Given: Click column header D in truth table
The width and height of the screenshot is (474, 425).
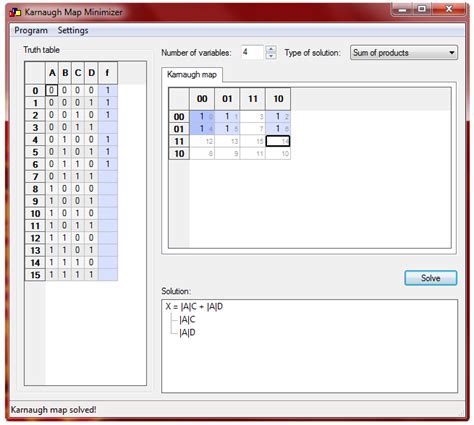Looking at the screenshot, I should click(x=91, y=73).
